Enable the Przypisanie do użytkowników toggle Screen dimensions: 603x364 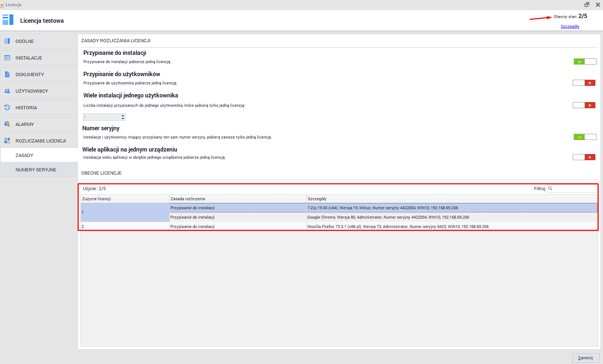[584, 83]
